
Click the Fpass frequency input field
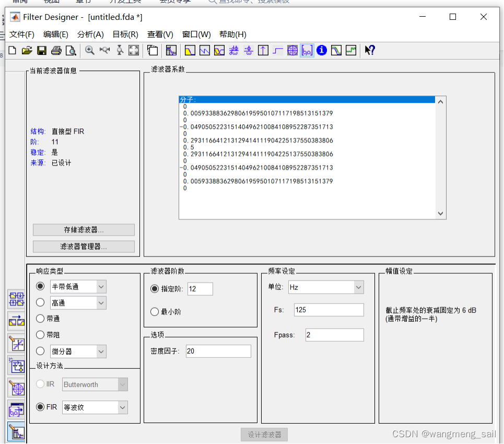(334, 335)
